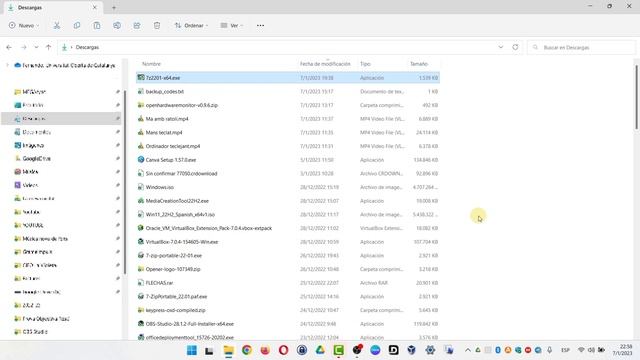Select MediaCreationTool22H2.exe file
This screenshot has height=360, width=640.
(x=288, y=201)
